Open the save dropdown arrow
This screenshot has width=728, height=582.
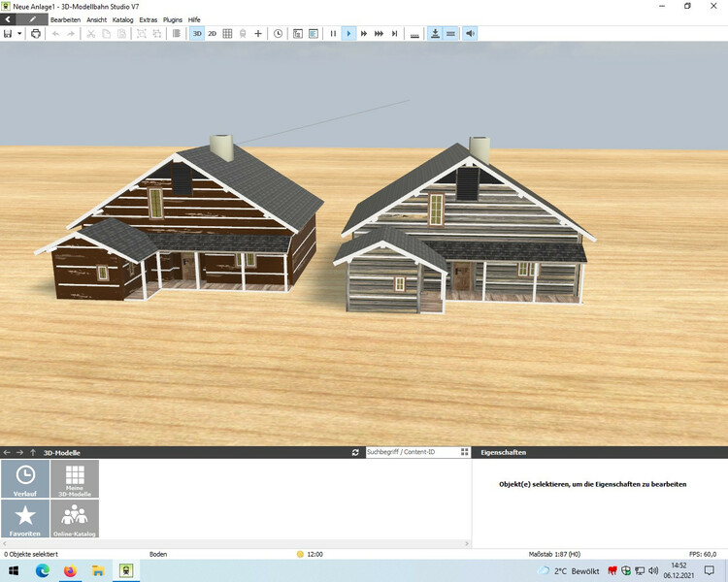(x=19, y=33)
